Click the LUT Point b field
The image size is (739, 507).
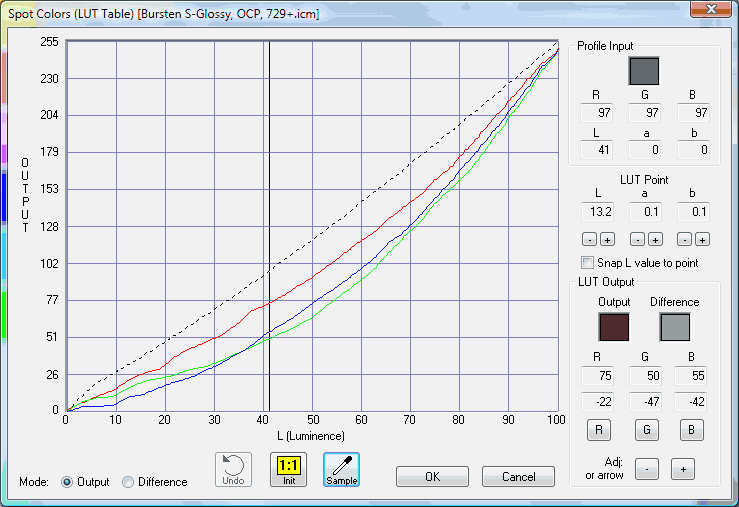[x=693, y=212]
